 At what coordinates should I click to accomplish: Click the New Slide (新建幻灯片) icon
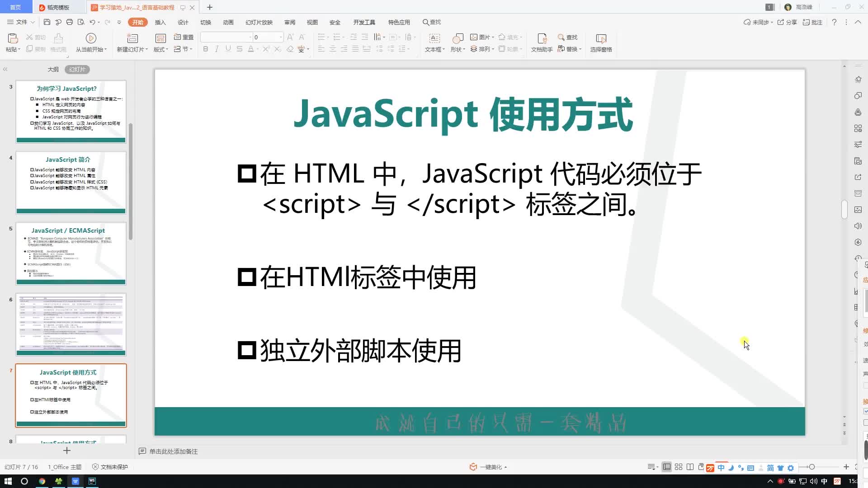coord(132,38)
